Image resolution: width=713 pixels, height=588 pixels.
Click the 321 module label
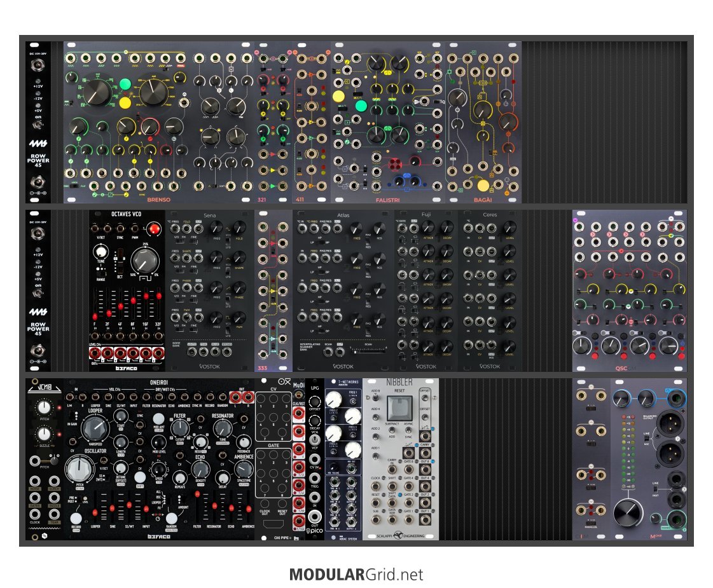262,200
